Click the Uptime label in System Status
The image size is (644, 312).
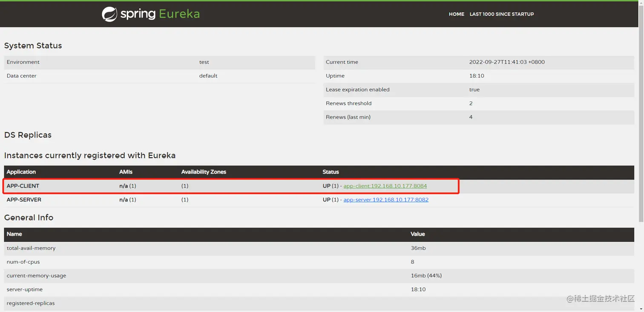click(335, 76)
